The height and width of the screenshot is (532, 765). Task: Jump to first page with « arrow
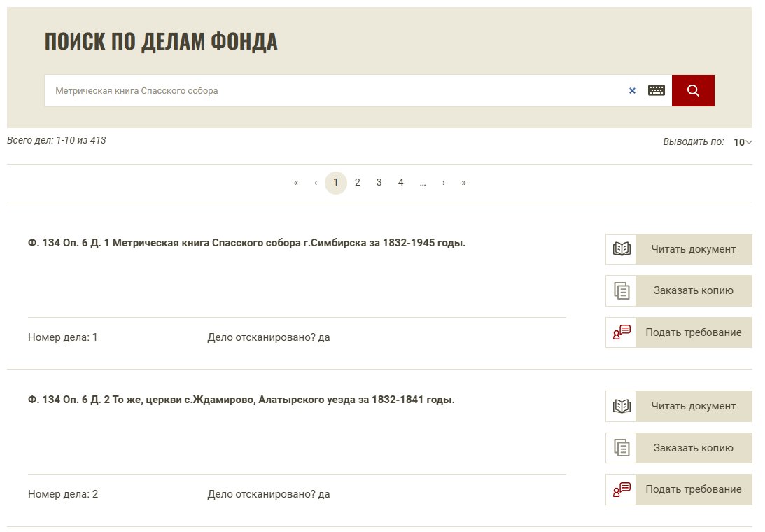(295, 183)
